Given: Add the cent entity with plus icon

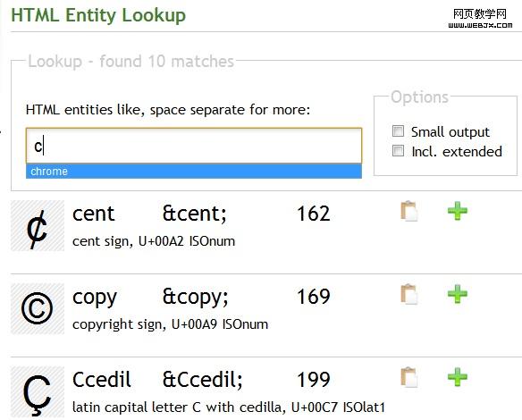Looking at the screenshot, I should (x=458, y=211).
